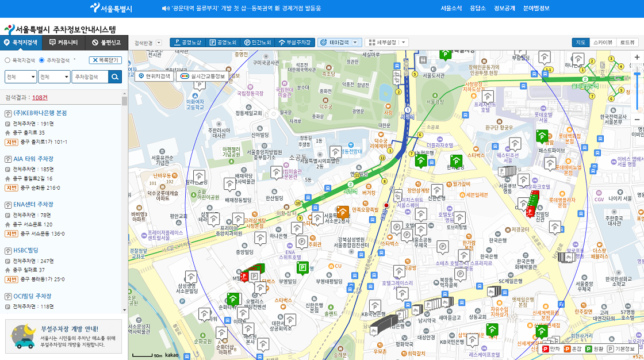Click the gray parking marker above 웨스틴조선 서울
644x360 pixels.
[x=515, y=144]
